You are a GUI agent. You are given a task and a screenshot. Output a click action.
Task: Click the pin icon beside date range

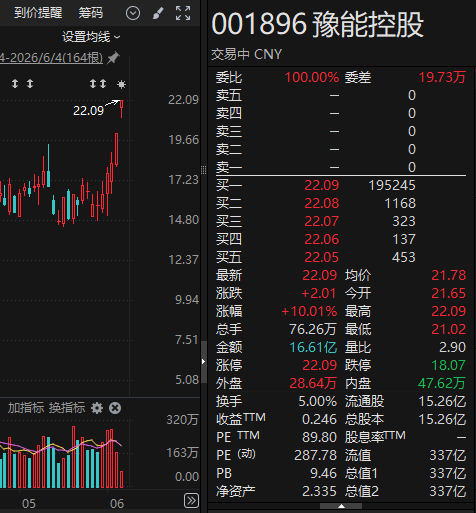[113, 58]
